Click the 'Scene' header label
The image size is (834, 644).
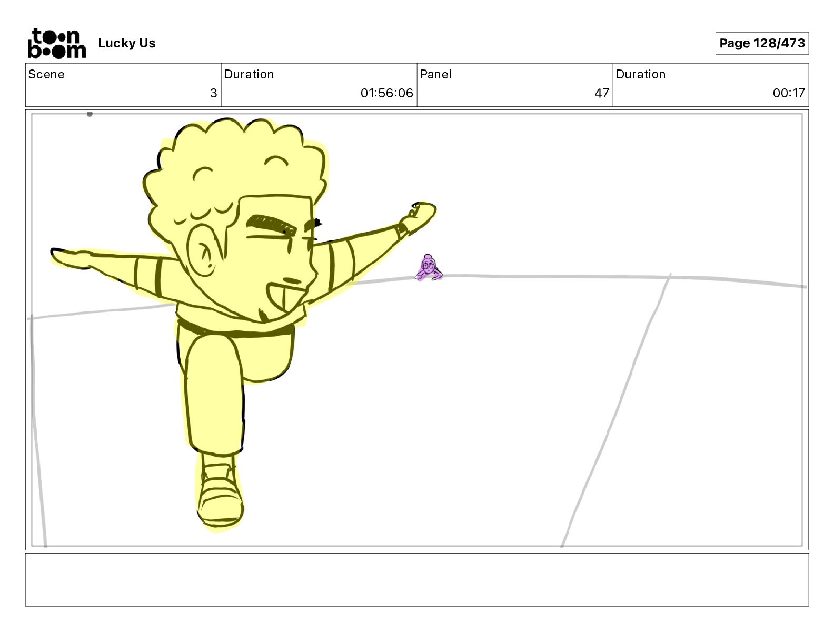[46, 74]
